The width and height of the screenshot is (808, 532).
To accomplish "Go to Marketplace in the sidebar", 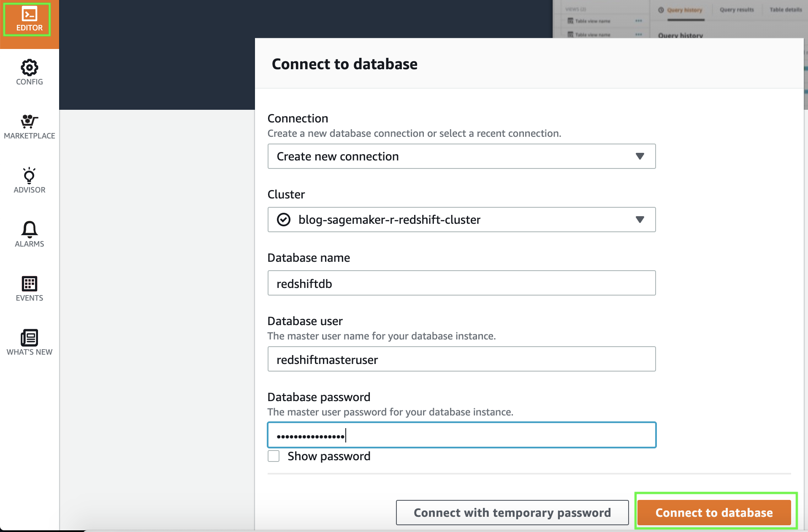I will 29,127.
